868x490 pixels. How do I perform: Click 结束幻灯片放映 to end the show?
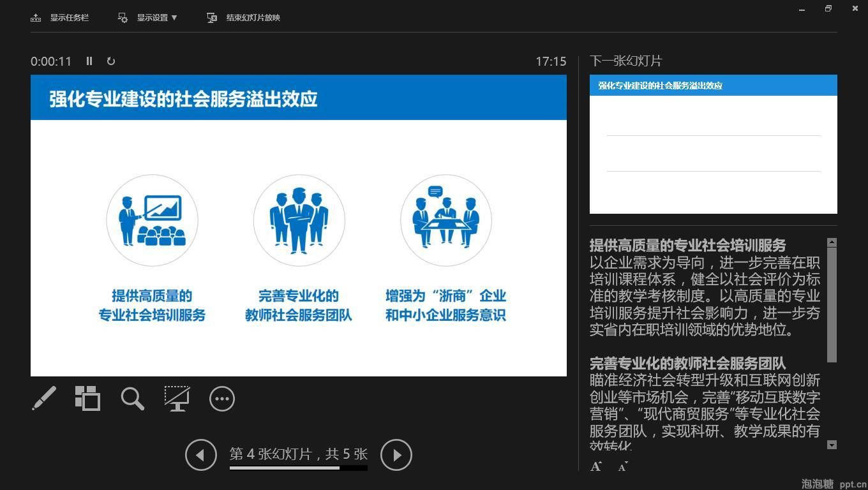(244, 18)
